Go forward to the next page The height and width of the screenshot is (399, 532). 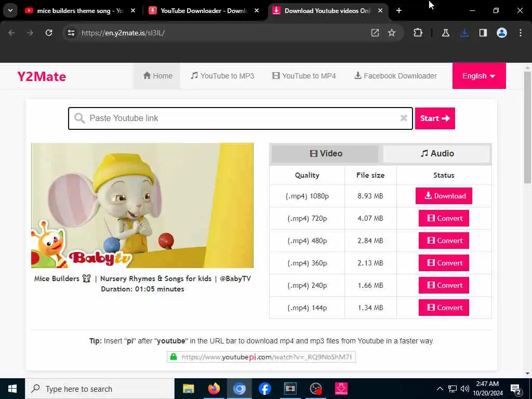pos(30,33)
